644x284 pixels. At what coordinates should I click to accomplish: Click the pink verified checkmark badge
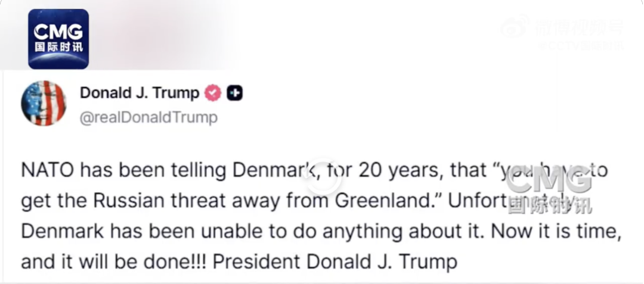tap(213, 93)
